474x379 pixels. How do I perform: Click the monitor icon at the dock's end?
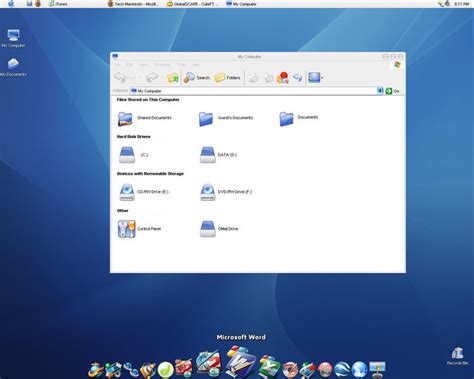(377, 369)
